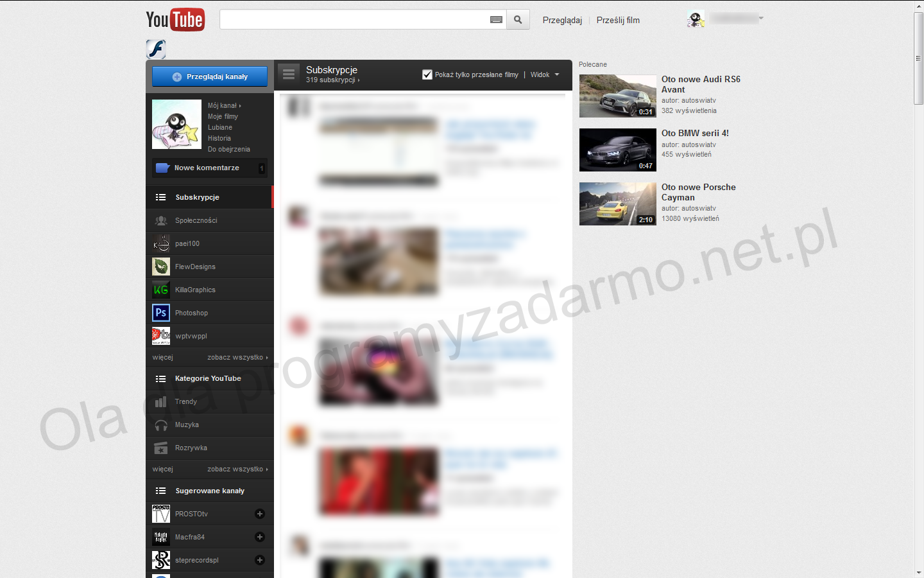The height and width of the screenshot is (578, 924).
Task: Click the user avatar in the header
Action: 696,19
